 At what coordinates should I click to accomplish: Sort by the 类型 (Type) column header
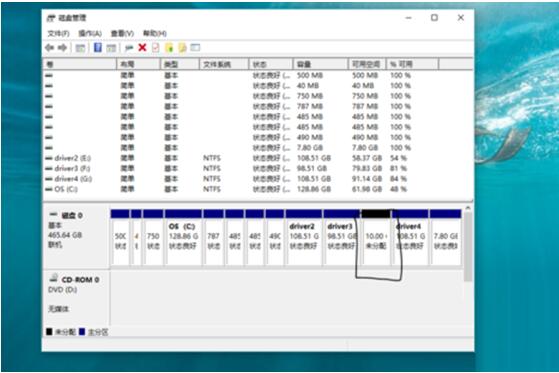[x=179, y=64]
